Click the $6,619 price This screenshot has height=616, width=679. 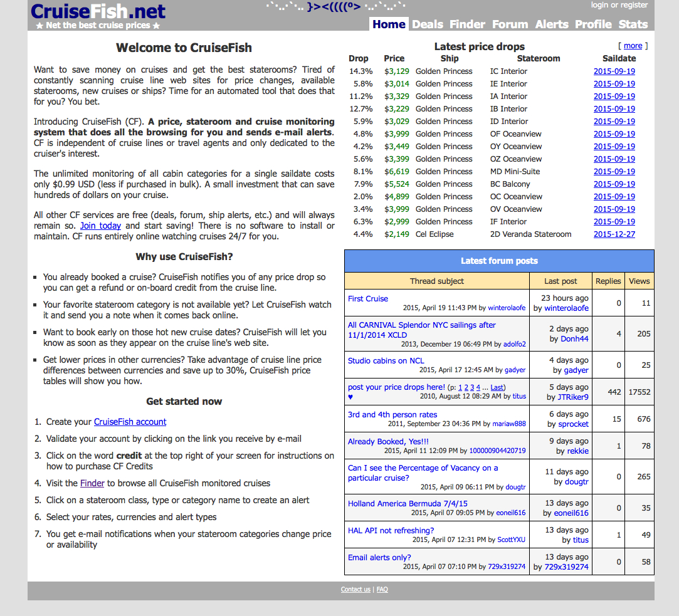point(396,172)
